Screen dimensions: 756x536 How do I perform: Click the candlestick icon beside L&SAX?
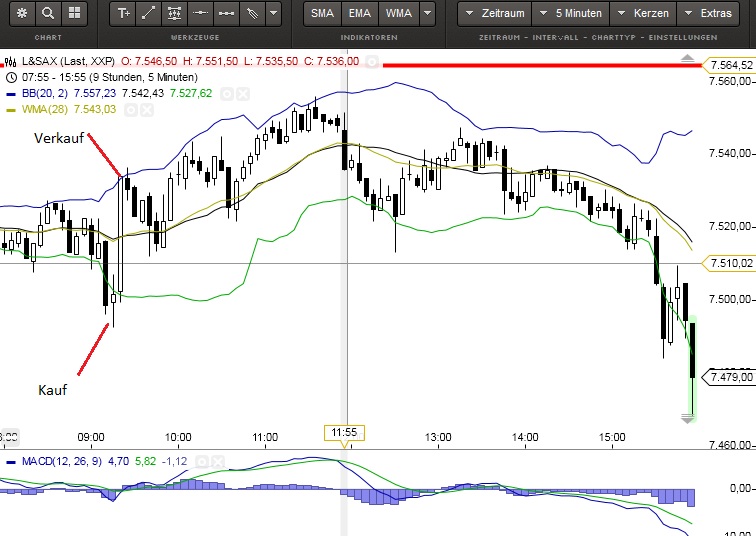[11, 61]
